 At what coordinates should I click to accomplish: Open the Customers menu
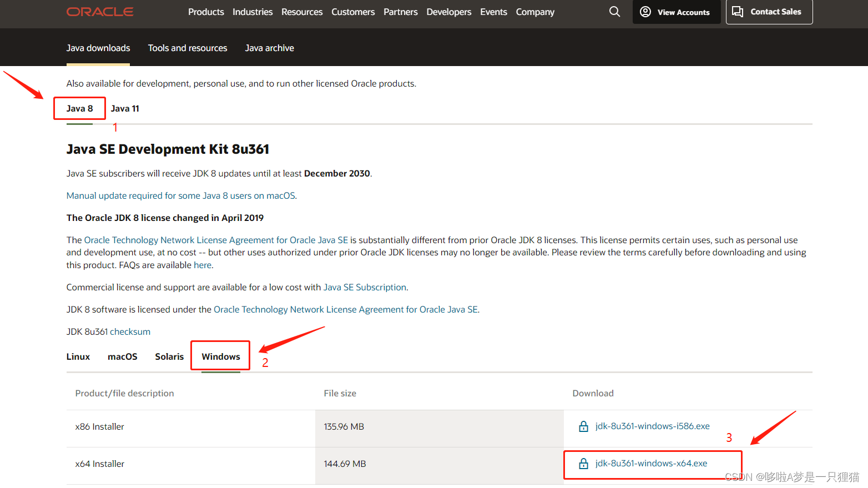pyautogui.click(x=353, y=12)
